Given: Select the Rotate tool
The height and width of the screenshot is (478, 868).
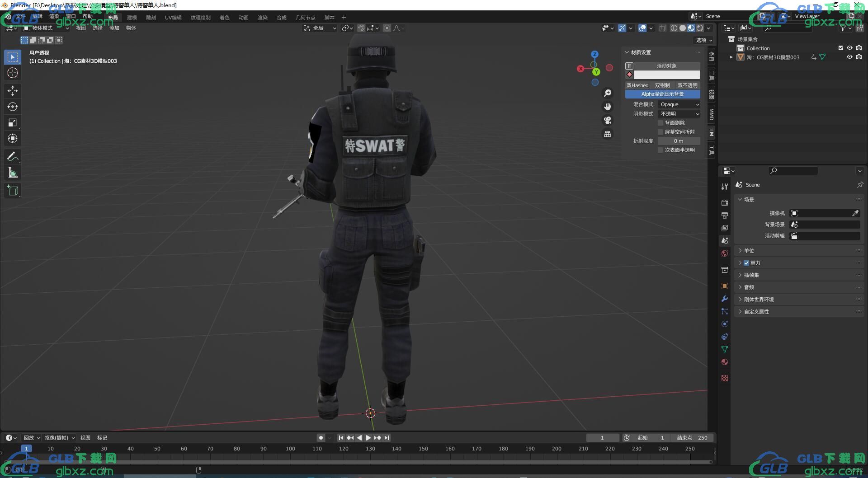Looking at the screenshot, I should [13, 107].
